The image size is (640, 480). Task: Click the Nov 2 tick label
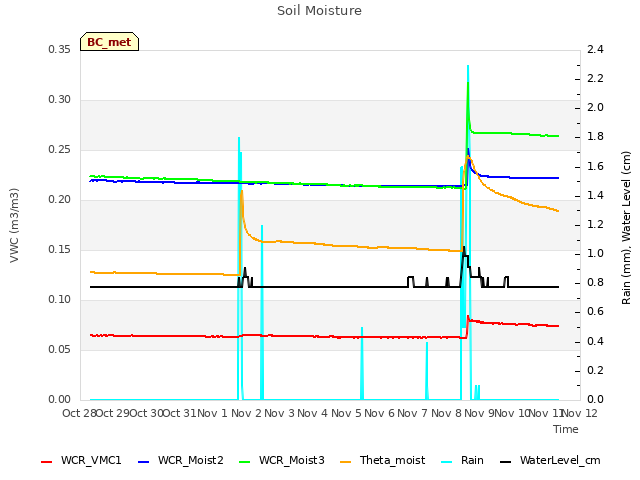(x=246, y=413)
